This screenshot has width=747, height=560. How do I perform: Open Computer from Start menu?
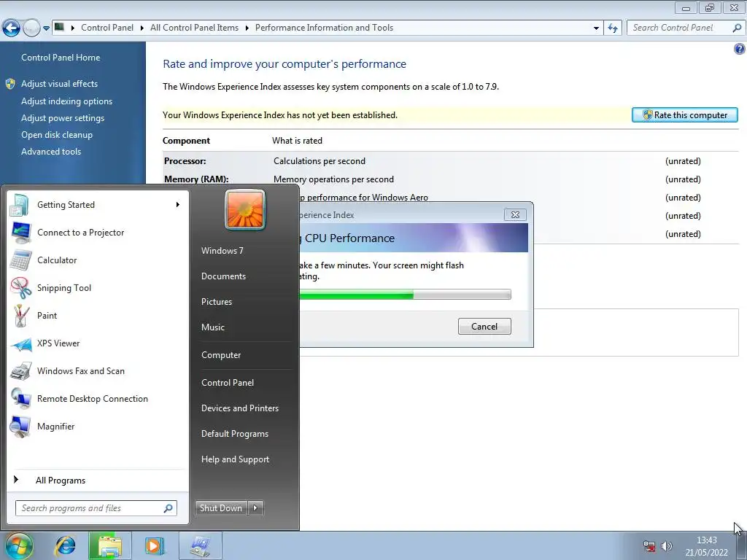(x=221, y=355)
